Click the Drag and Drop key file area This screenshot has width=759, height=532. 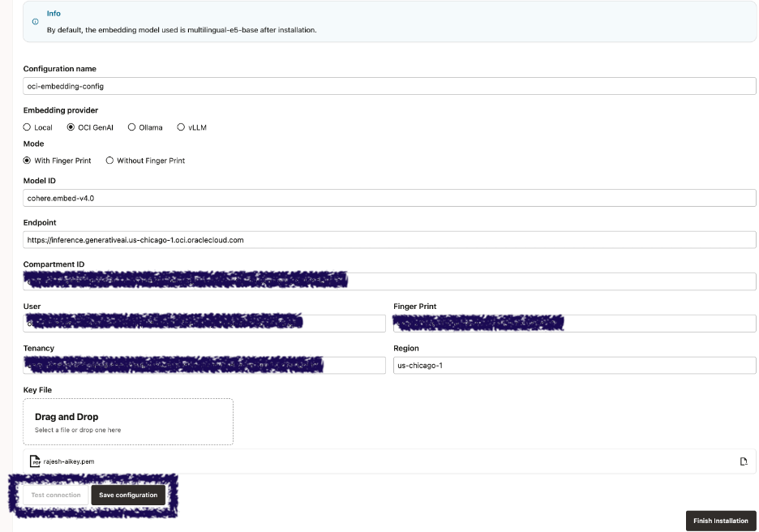127,421
